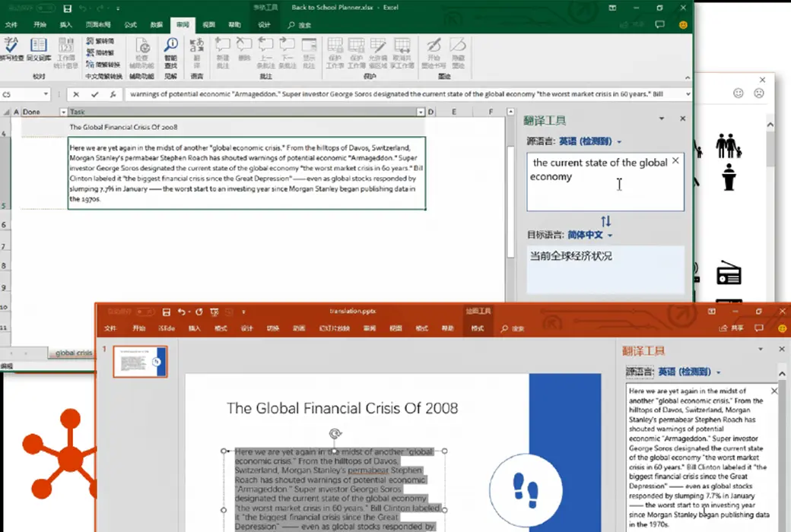Open Smart Lookup in Excel ribbon

171,52
